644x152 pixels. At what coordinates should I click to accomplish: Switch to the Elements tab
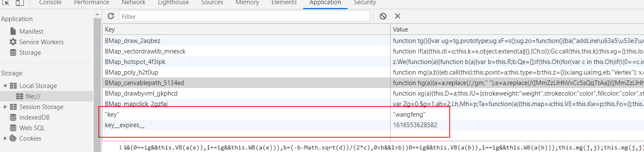(x=284, y=3)
